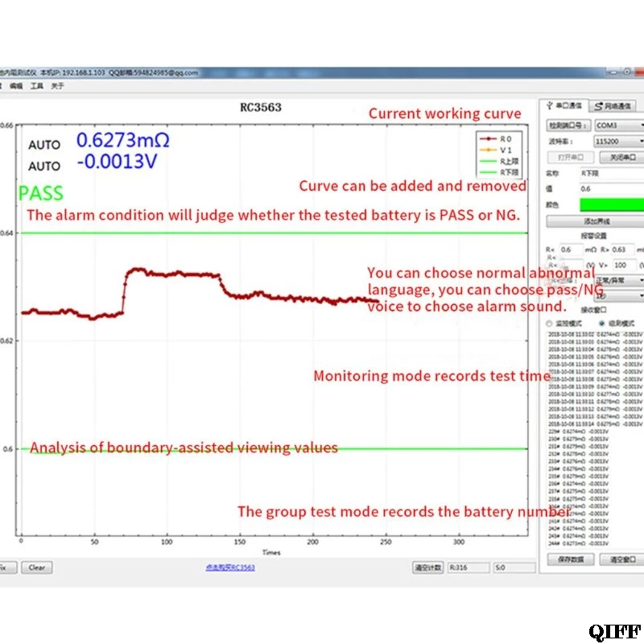Image resolution: width=644 pixels, height=644 pixels.
Task: Click the 保存数据 save data button
Action: [x=571, y=559]
